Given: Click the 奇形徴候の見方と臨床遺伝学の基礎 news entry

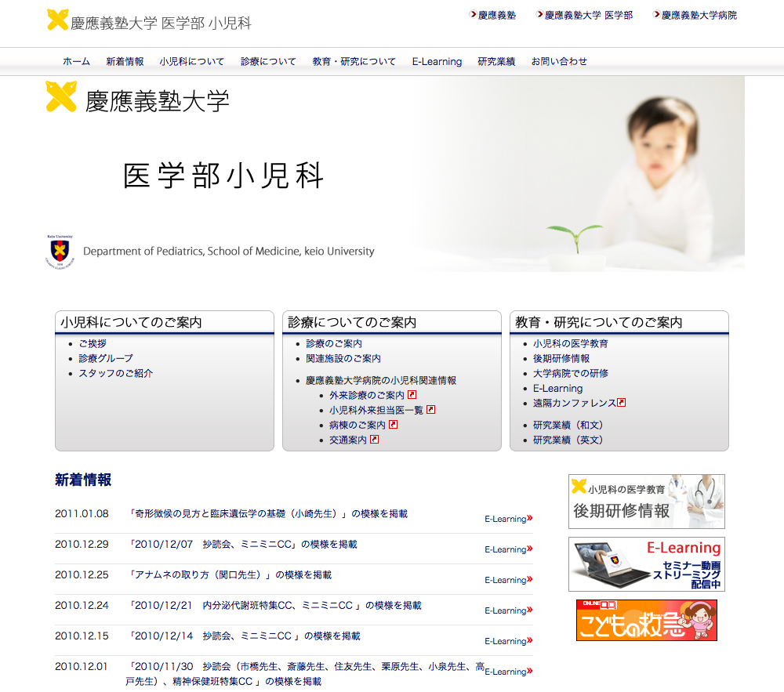Looking at the screenshot, I should pos(268,513).
